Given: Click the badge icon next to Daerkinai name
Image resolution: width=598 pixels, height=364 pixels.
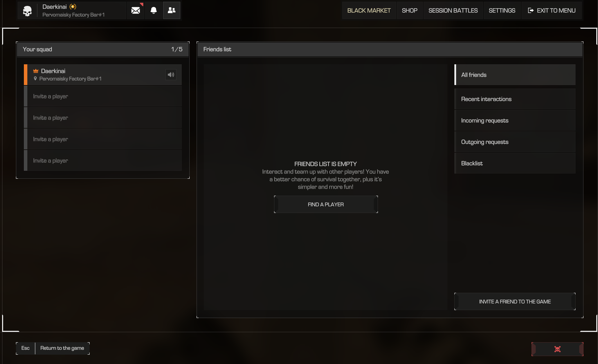Looking at the screenshot, I should (73, 7).
